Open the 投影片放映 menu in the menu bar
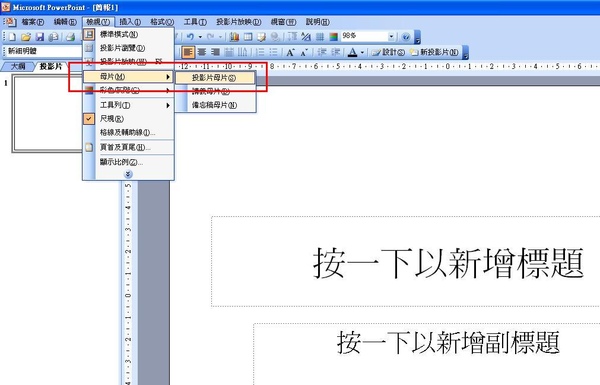This screenshot has height=385, width=600. click(238, 22)
